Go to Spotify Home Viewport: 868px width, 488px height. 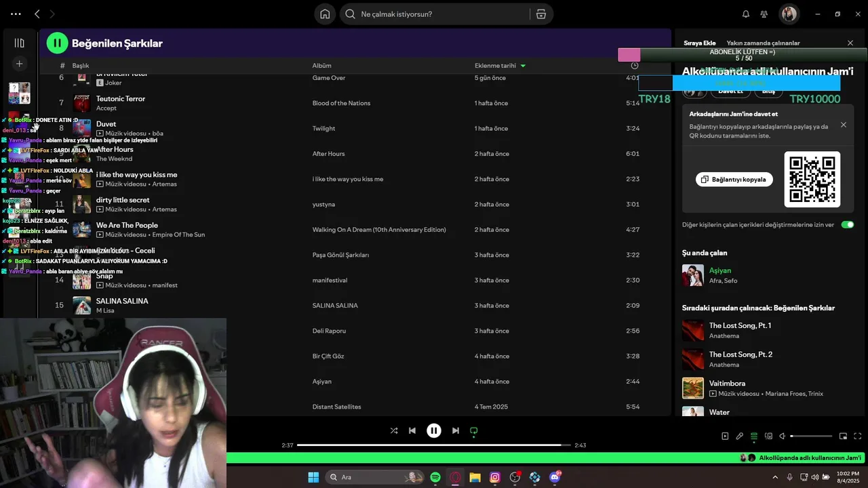pyautogui.click(x=325, y=14)
